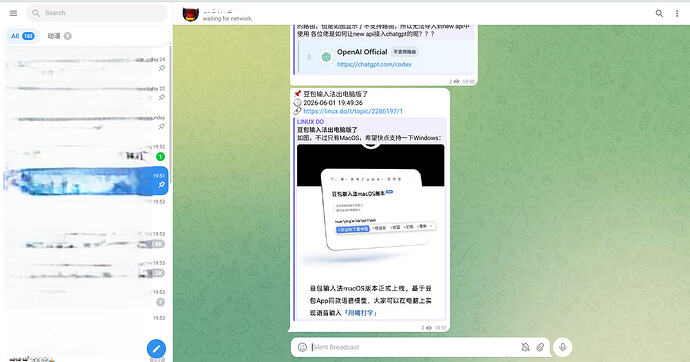Click the pin icon on the May 24 chat
The width and height of the screenshot is (690, 362).
[162, 68]
